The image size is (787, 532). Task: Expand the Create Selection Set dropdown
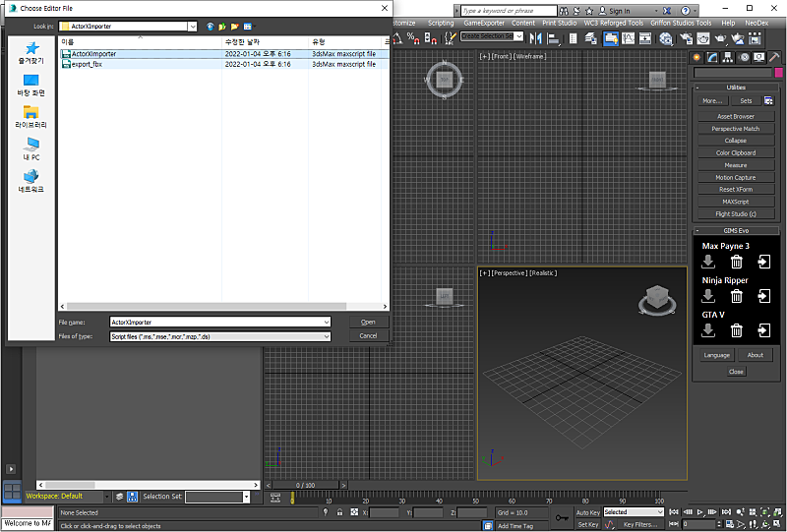coord(520,36)
